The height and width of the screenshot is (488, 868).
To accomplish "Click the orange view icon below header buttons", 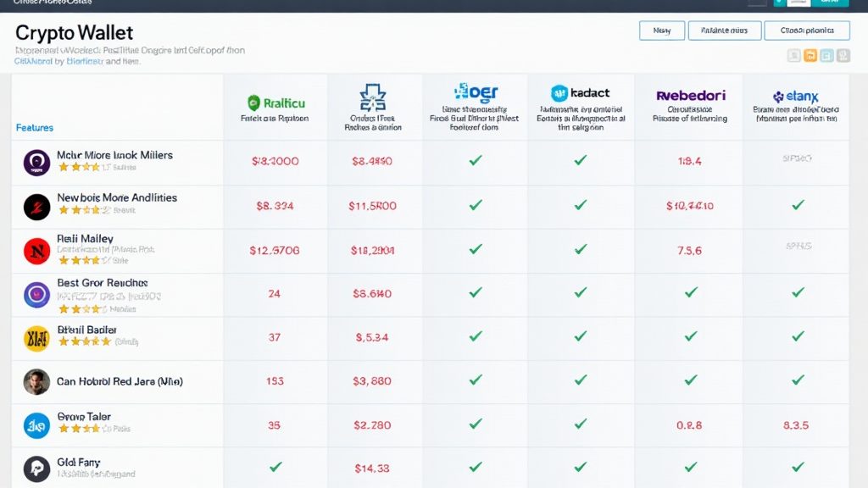I will coord(810,55).
